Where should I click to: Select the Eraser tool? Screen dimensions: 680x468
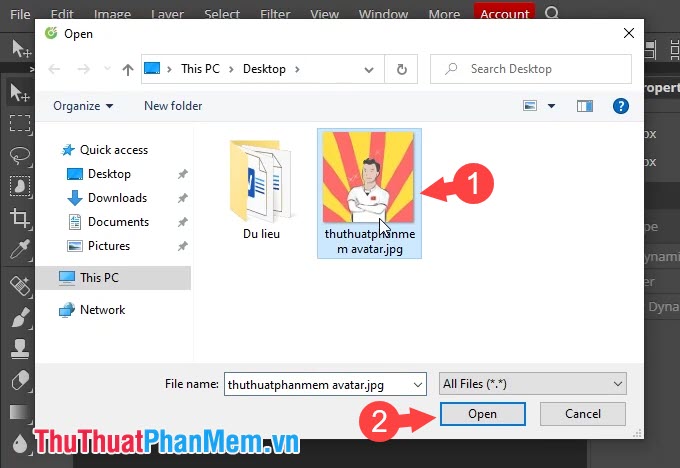pyautogui.click(x=19, y=381)
